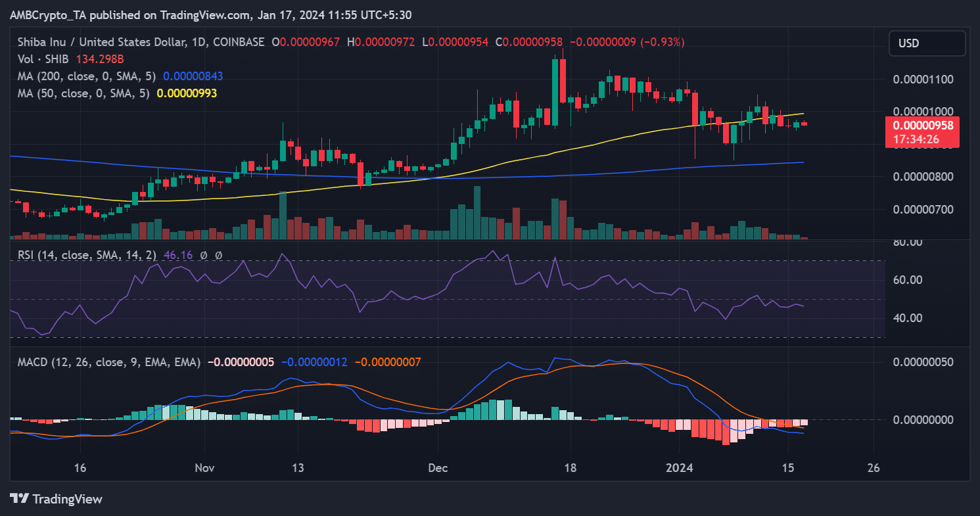Click the Dec date label on time axis

437,468
